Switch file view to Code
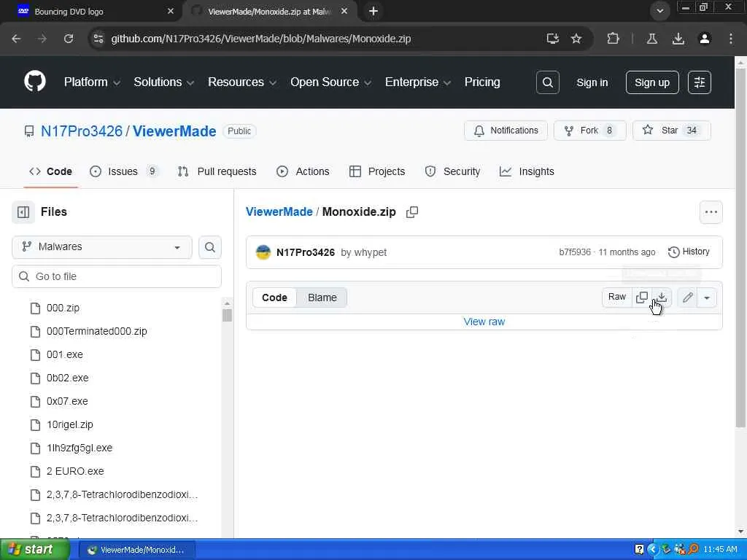Image resolution: width=747 pixels, height=560 pixels. point(274,297)
